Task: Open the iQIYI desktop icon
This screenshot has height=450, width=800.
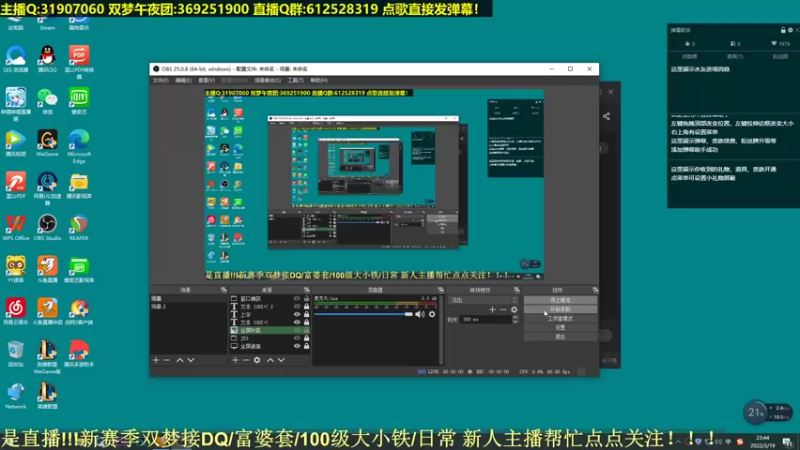Action: click(x=79, y=101)
